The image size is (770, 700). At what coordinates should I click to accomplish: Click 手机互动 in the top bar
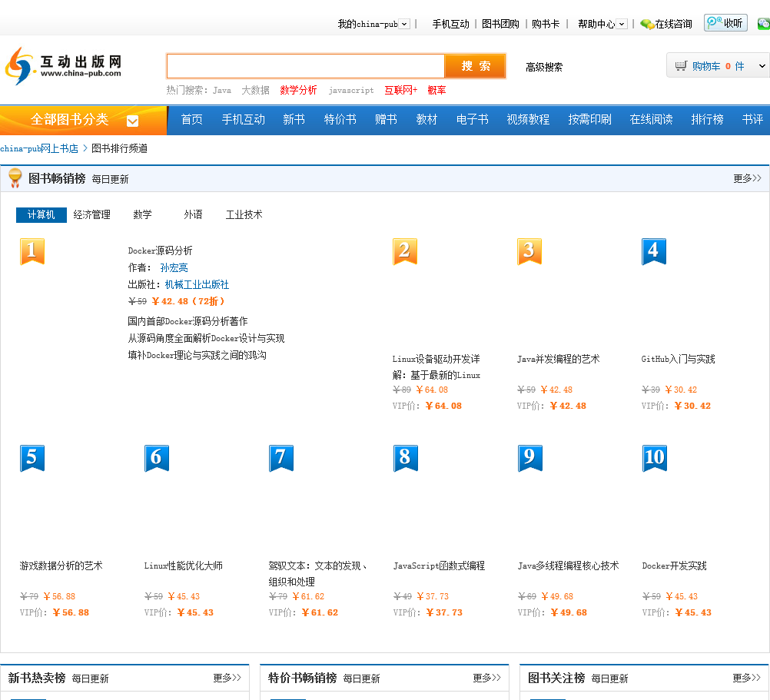pyautogui.click(x=451, y=24)
